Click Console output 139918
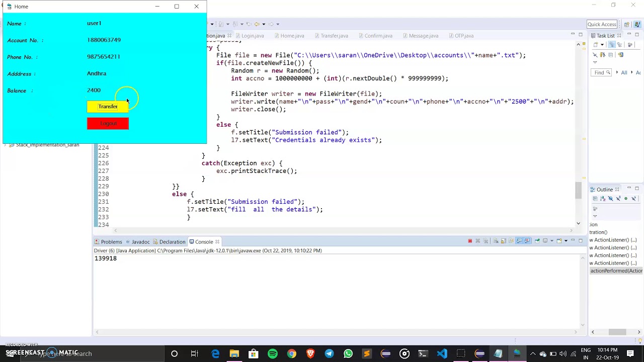This screenshot has height=362, width=644. click(105, 258)
